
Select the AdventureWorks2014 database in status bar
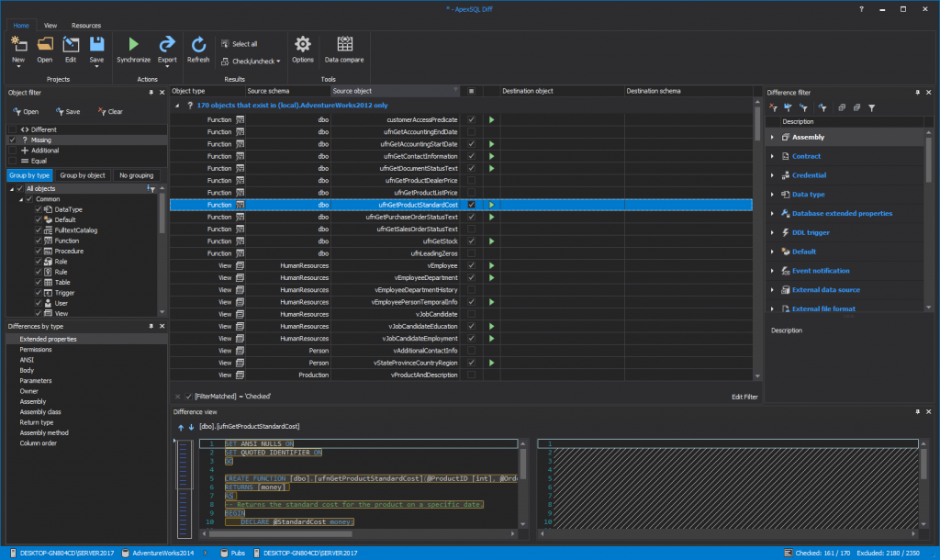coord(157,554)
